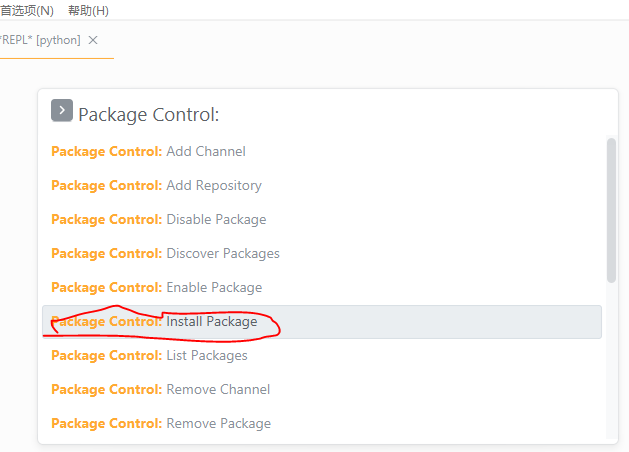
Task: Click the scrollbar track below the thumb
Action: pyautogui.click(x=611, y=360)
